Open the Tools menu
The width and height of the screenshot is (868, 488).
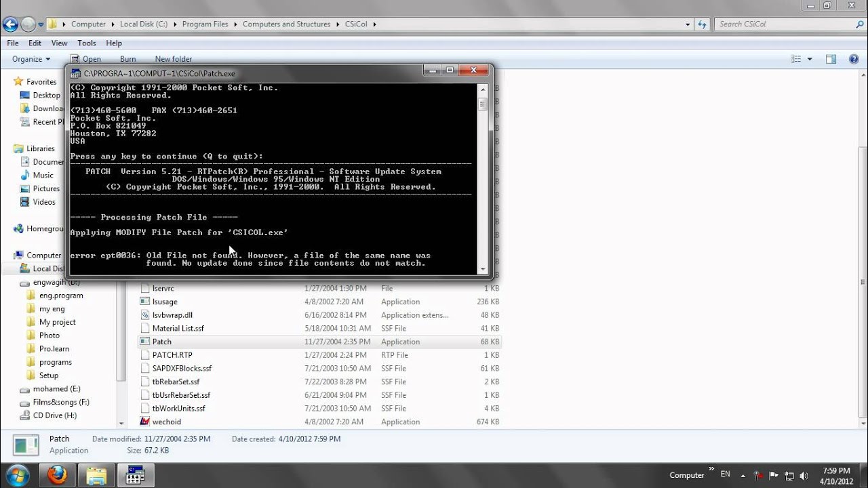click(x=87, y=43)
